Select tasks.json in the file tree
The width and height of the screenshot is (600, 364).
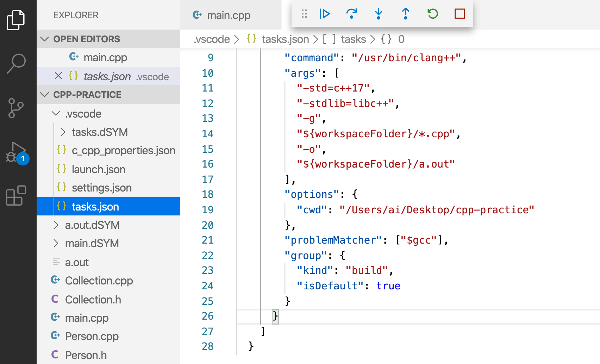(108, 206)
